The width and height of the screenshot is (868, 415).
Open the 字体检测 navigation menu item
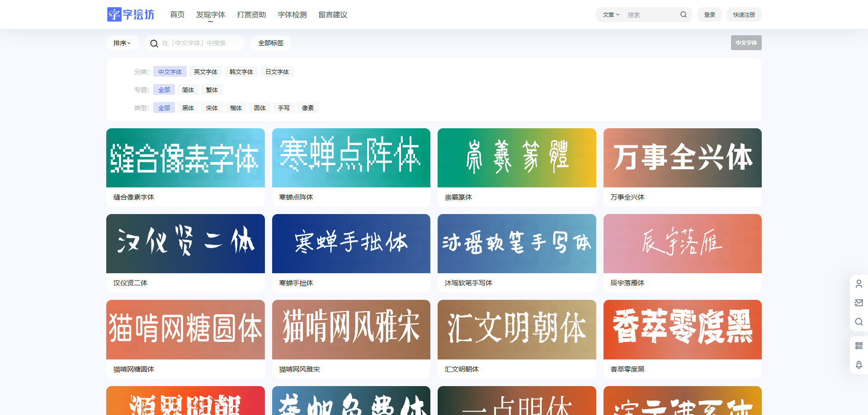[x=292, y=15]
